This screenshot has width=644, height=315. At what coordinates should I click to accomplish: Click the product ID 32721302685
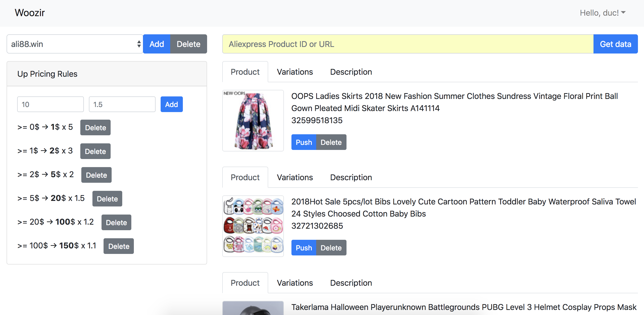[x=317, y=226]
